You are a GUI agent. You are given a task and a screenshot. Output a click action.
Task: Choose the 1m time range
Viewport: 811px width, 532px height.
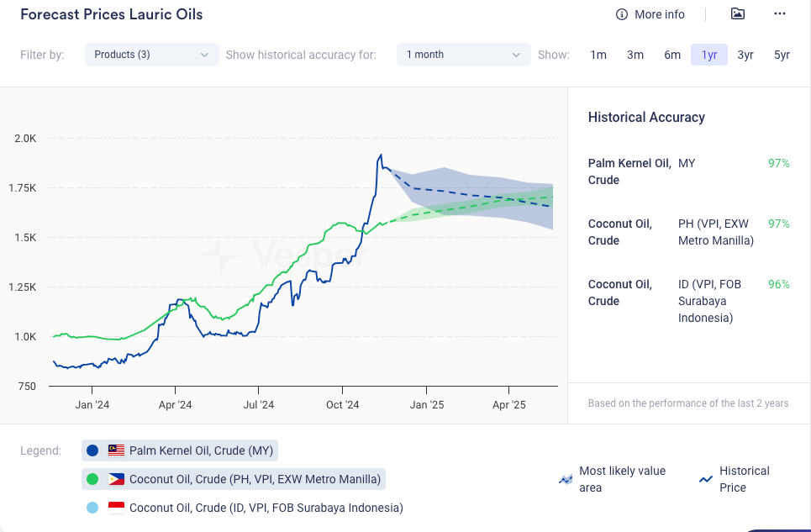click(598, 55)
